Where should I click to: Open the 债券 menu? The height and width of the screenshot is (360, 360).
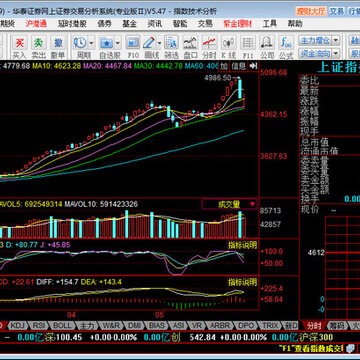(x=104, y=24)
